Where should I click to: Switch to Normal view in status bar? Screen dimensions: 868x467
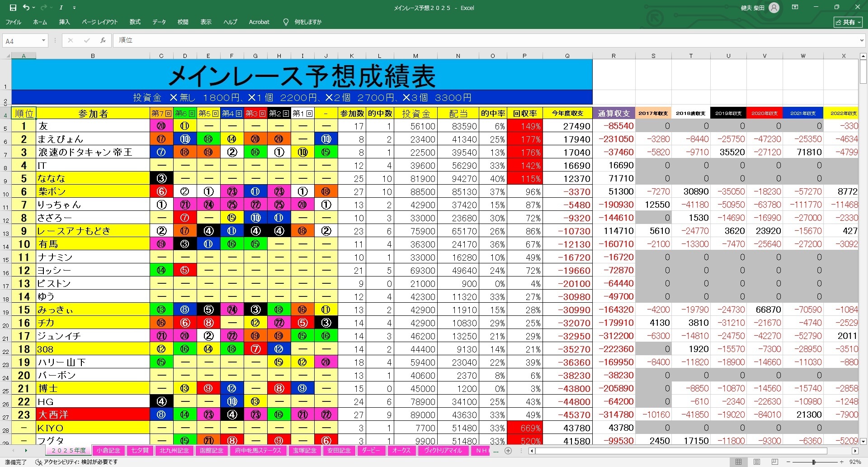738,462
